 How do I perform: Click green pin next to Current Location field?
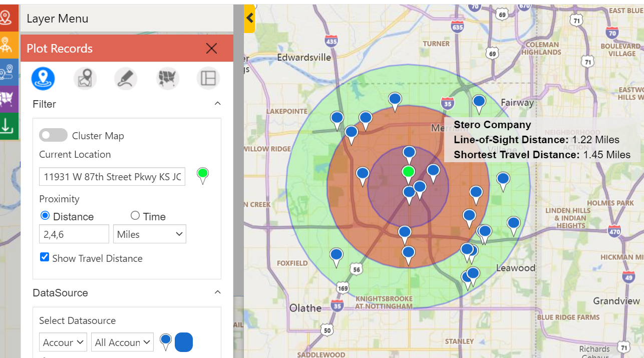click(x=203, y=176)
